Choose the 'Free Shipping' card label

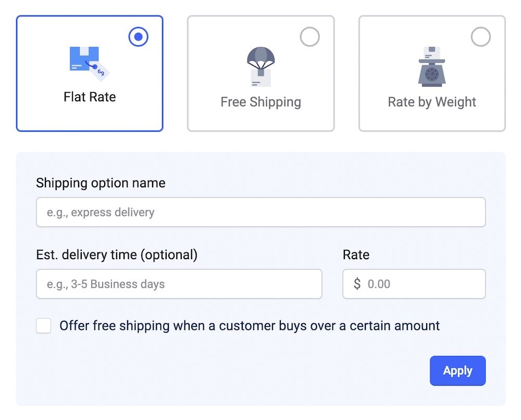coord(260,102)
